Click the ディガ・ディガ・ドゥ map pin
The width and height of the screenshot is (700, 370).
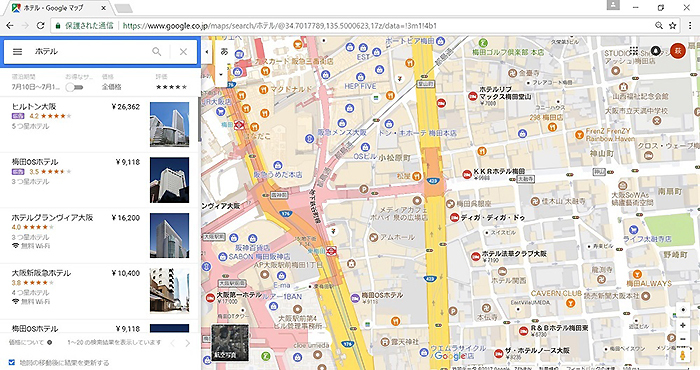(454, 217)
